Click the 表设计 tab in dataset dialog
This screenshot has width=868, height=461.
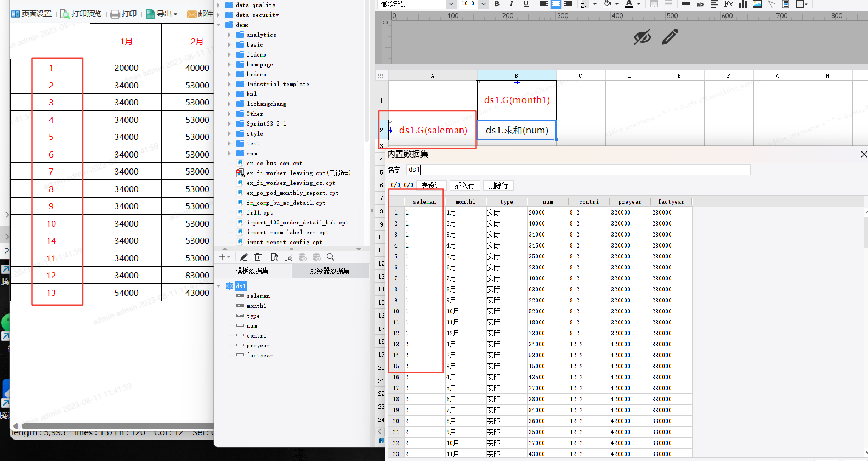coord(431,185)
